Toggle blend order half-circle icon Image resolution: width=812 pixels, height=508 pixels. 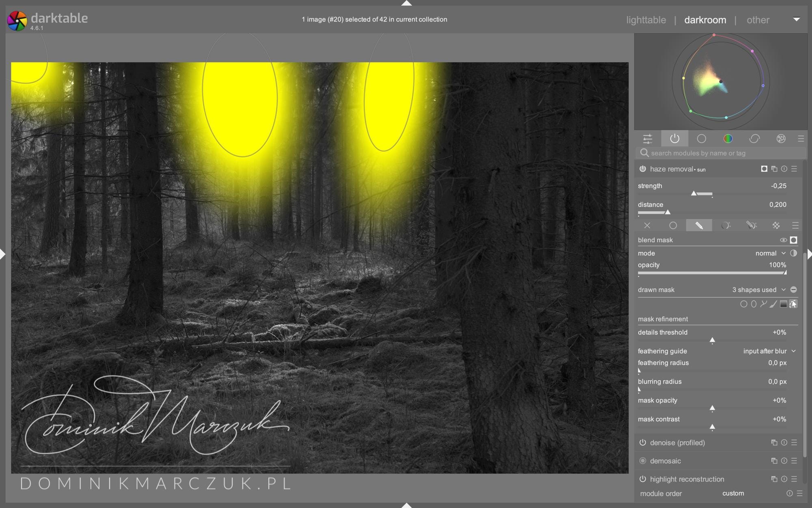coord(794,253)
